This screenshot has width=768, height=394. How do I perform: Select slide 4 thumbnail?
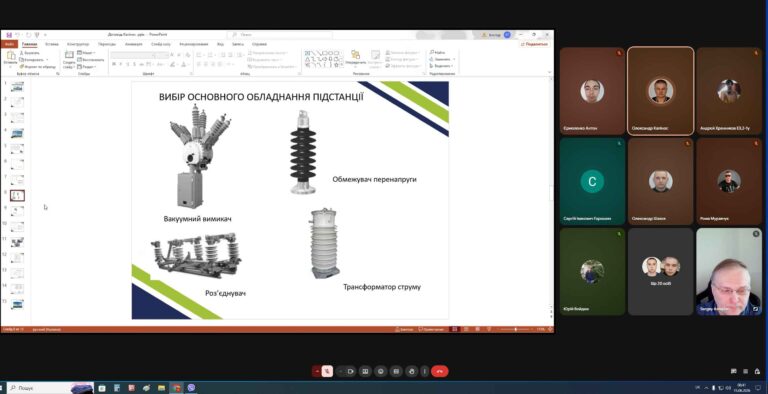click(17, 133)
